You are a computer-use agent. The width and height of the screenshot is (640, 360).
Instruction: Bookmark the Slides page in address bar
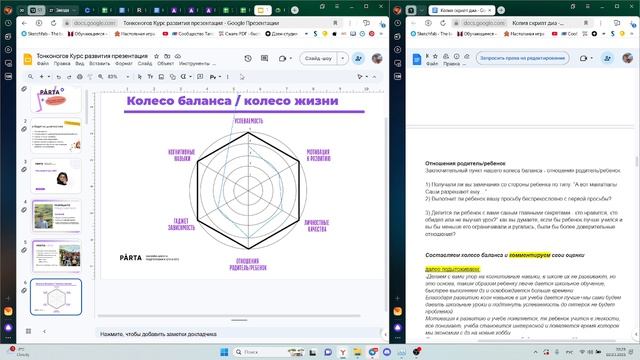click(335, 23)
